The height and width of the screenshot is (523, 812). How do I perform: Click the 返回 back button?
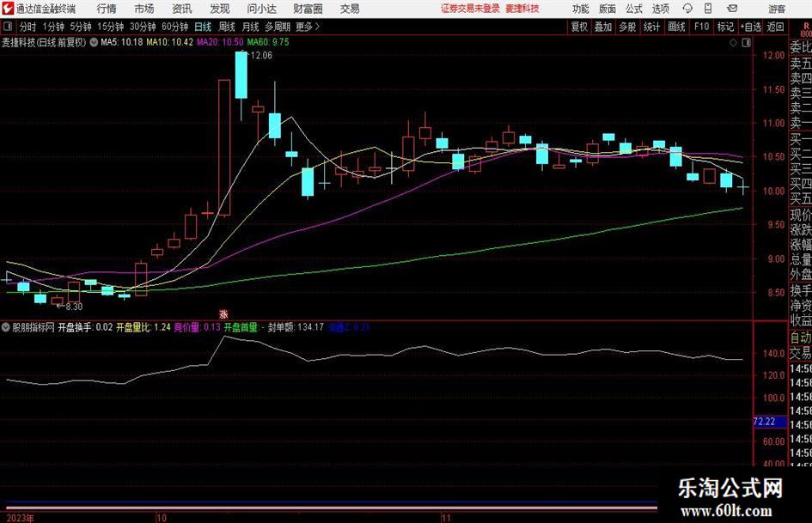[x=775, y=27]
